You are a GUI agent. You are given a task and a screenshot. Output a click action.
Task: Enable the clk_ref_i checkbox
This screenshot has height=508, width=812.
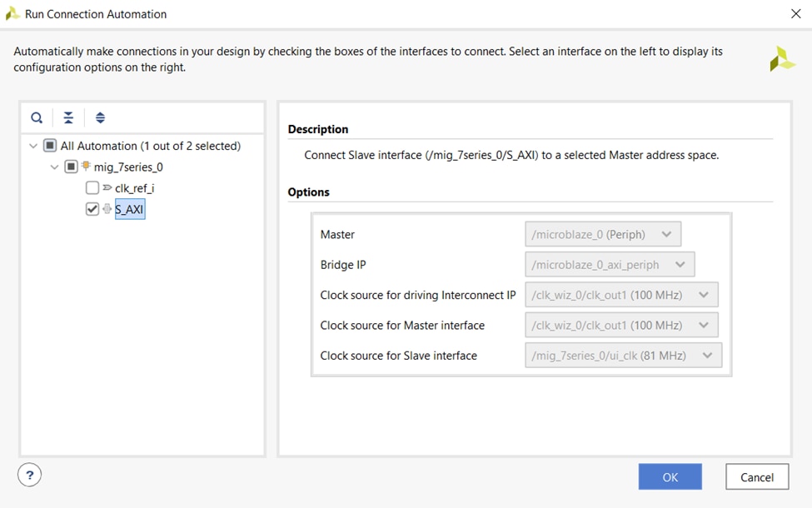coord(92,187)
